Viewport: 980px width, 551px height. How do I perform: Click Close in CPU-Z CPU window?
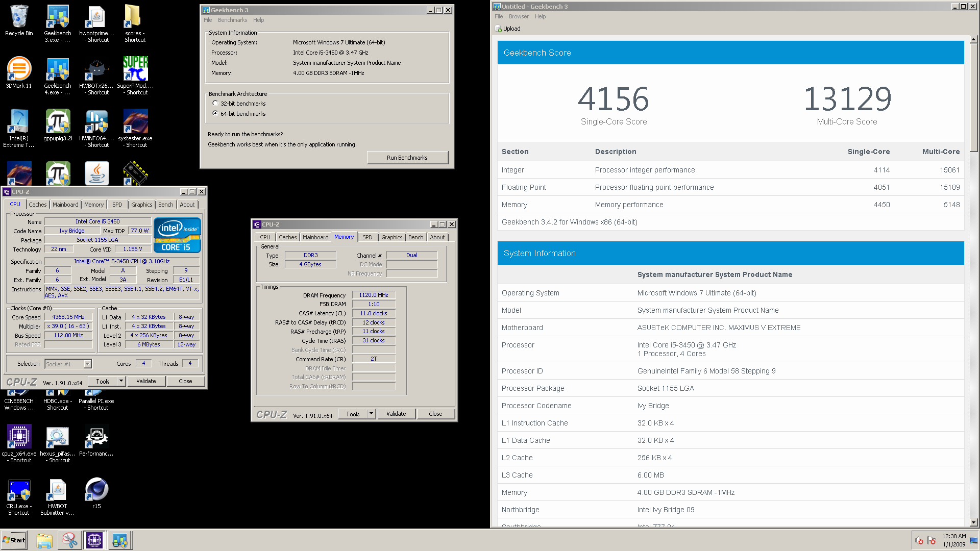(185, 381)
